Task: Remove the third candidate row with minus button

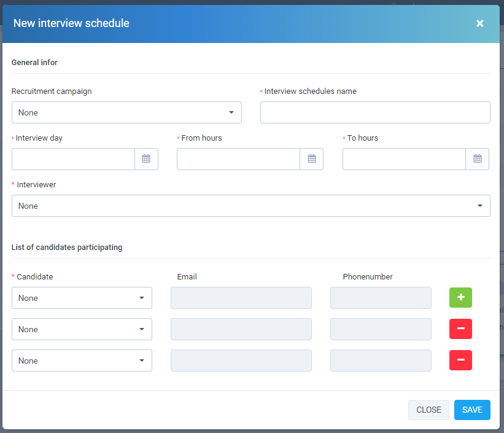Action: [460, 361]
